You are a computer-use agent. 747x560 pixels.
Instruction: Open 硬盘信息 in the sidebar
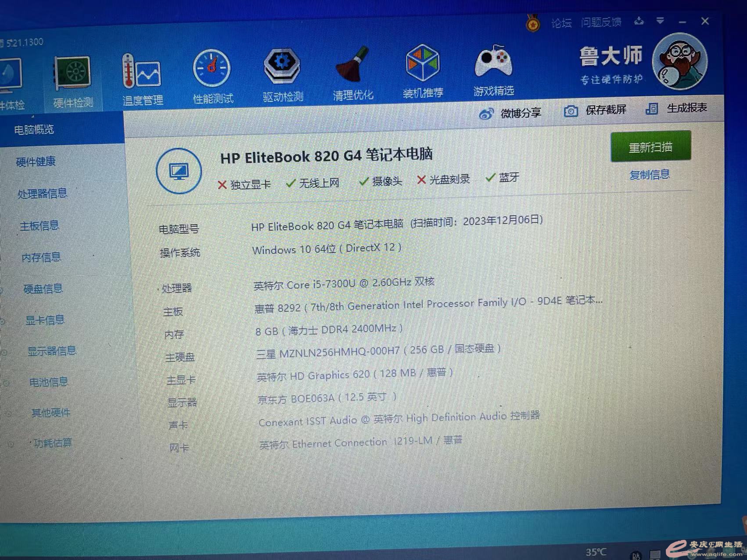coord(43,289)
